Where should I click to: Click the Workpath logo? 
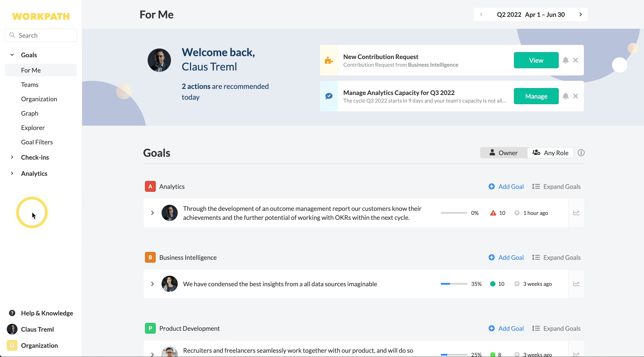[41, 16]
